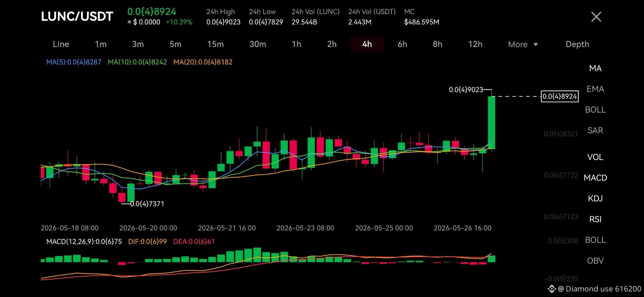The height and width of the screenshot is (297, 644).
Task: Click the 2026-05-25 00:00 date label
Action: click(384, 228)
